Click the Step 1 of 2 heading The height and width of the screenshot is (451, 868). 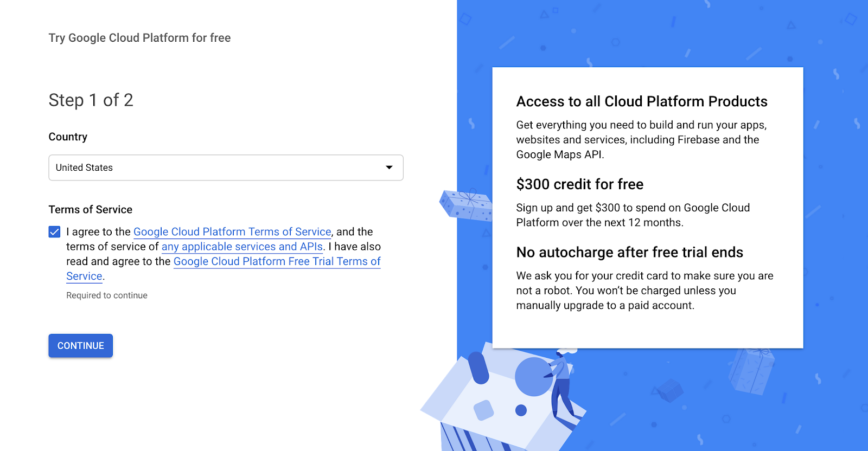[91, 100]
